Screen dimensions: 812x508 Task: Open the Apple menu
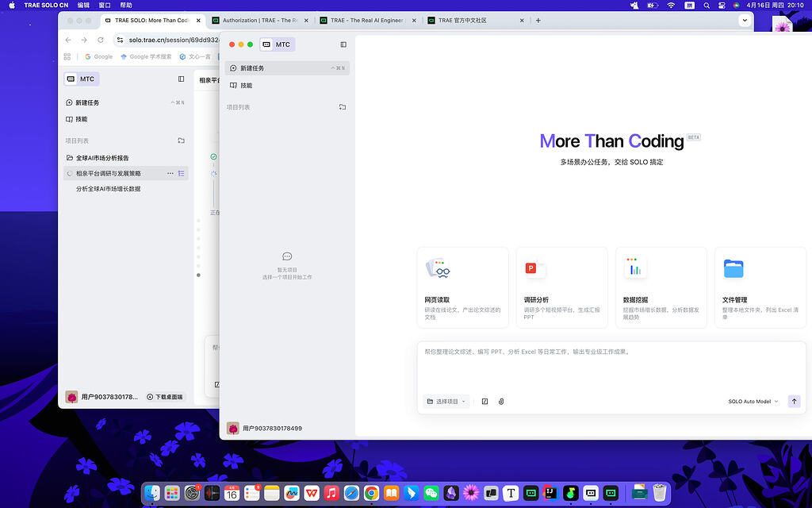[12, 6]
